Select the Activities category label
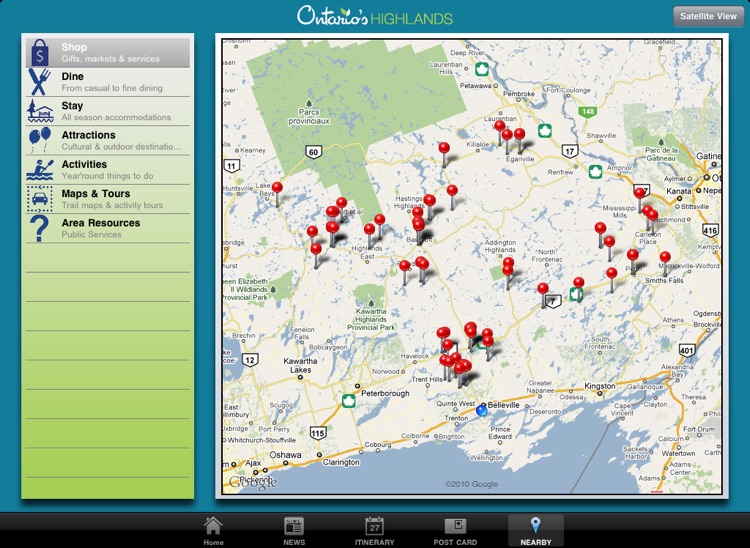Viewport: 750px width, 548px height. click(84, 164)
